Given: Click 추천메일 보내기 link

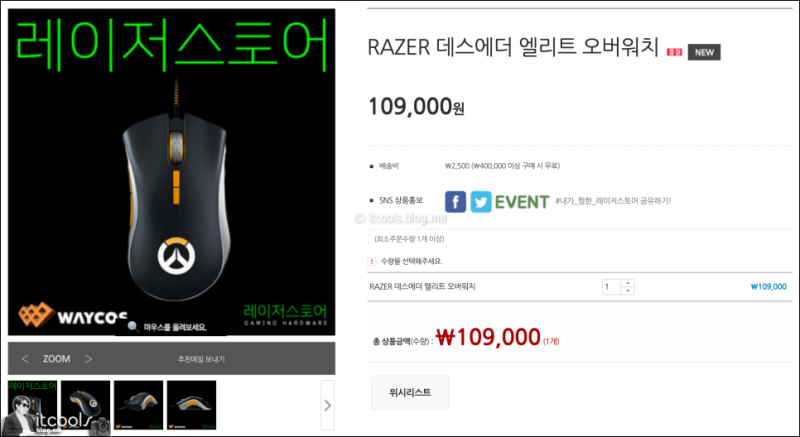Looking at the screenshot, I should tap(201, 359).
